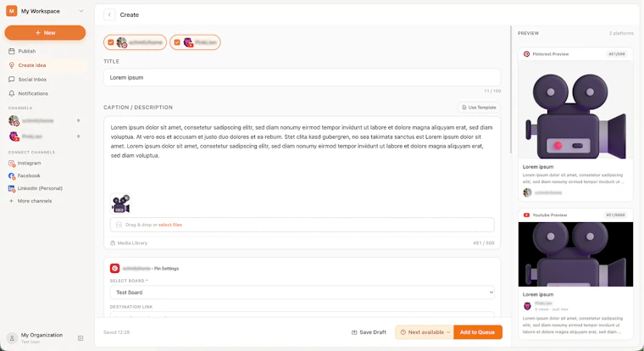The width and height of the screenshot is (644, 351).
Task: Open Select Board dropdown showing Test Board
Action: (302, 292)
